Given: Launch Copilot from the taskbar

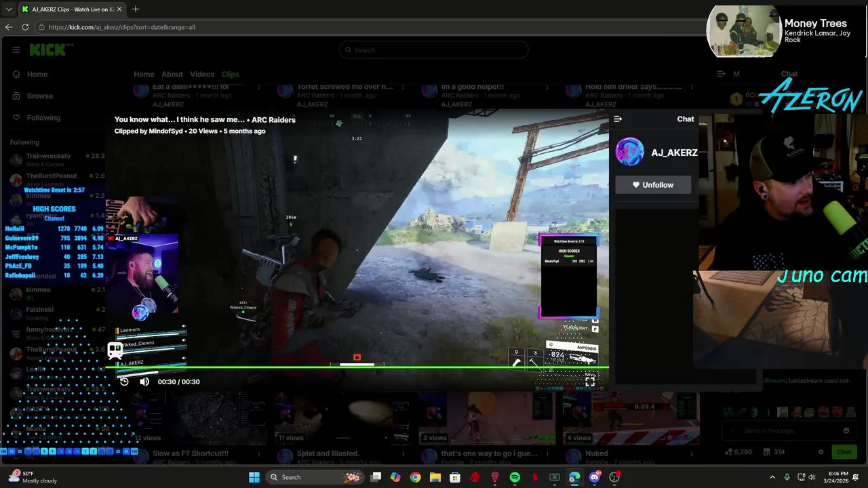Looking at the screenshot, I should 395,477.
